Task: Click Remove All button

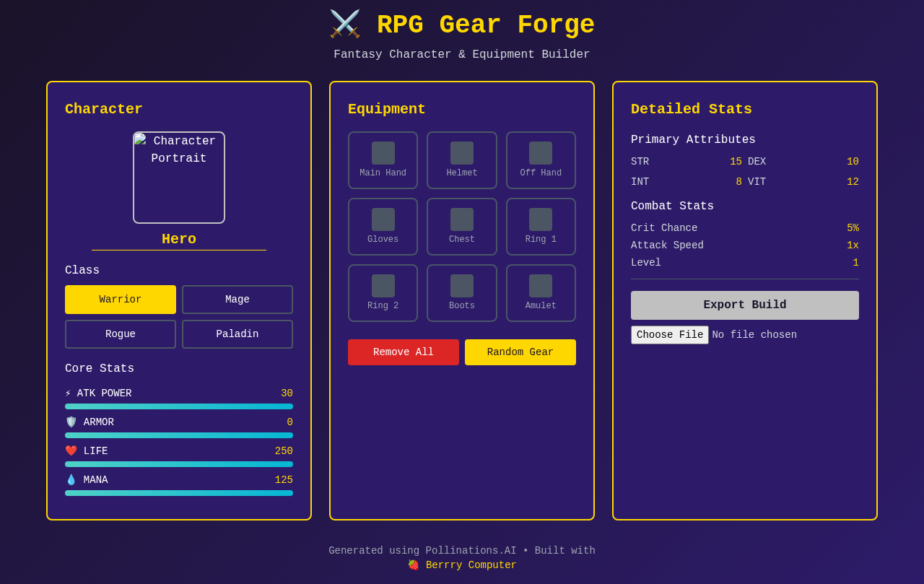Action: click(404, 352)
